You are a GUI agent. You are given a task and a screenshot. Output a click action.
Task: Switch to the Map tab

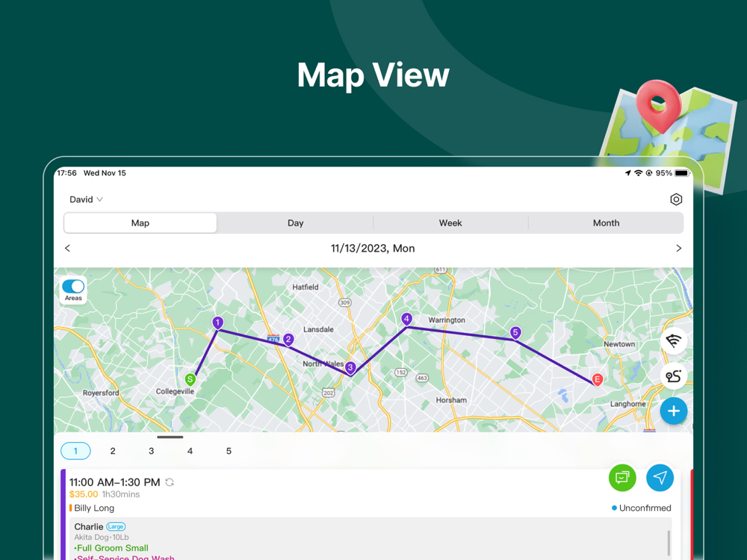click(140, 223)
